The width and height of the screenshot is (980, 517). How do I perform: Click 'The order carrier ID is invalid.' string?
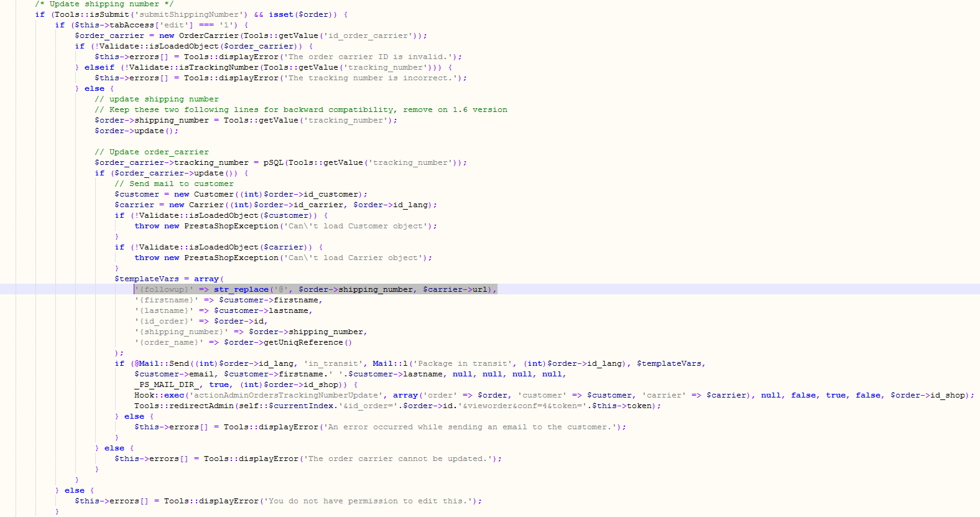(370, 57)
